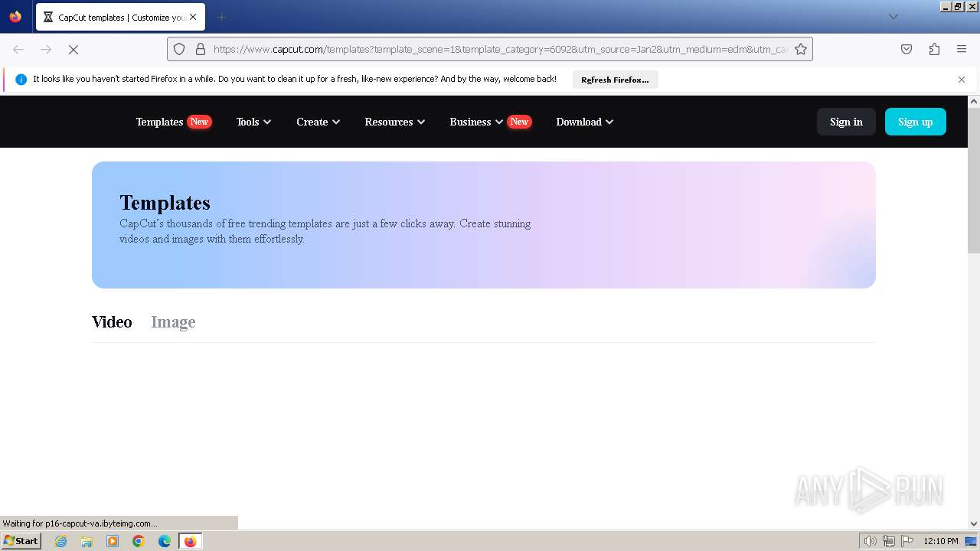Expand the Create dropdown menu

point(318,122)
